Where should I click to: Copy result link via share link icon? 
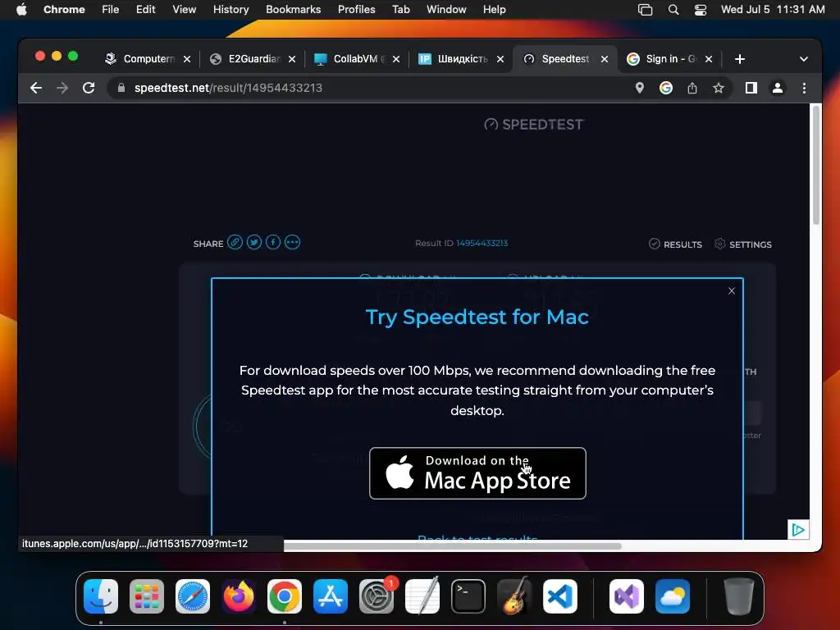(x=235, y=242)
